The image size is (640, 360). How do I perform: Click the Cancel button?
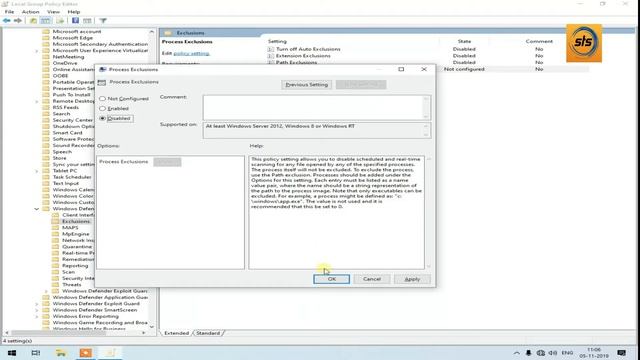372,279
